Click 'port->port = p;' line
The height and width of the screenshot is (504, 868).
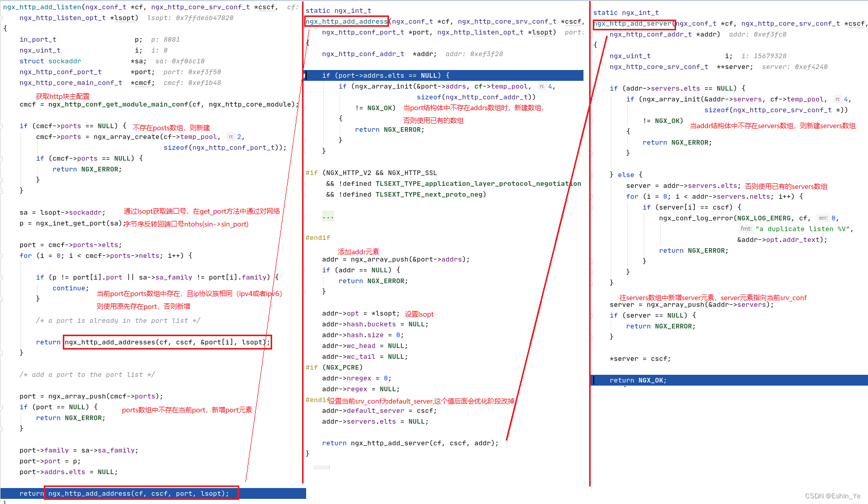[50, 461]
